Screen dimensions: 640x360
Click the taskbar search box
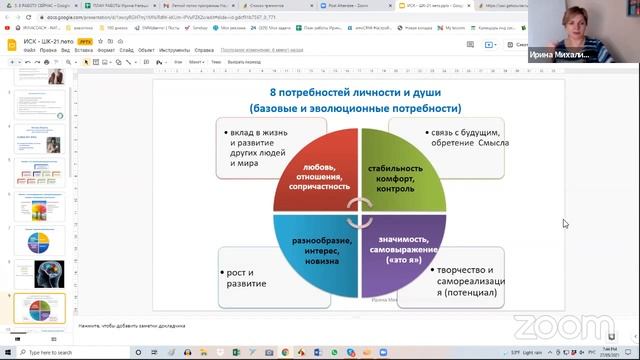[73, 352]
